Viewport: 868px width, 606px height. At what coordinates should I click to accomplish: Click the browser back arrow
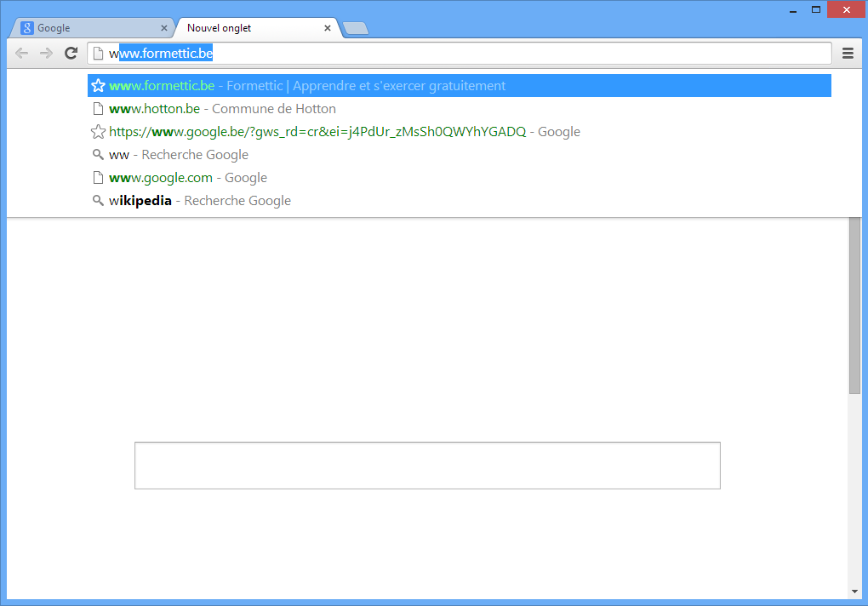pos(21,53)
